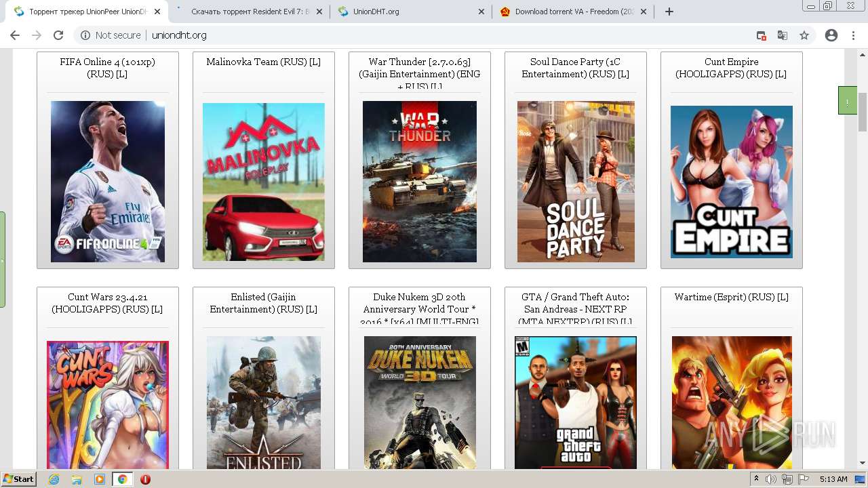This screenshot has width=868, height=488.
Task: Switch to Resident Evil 7 torrent tab
Action: click(x=249, y=12)
